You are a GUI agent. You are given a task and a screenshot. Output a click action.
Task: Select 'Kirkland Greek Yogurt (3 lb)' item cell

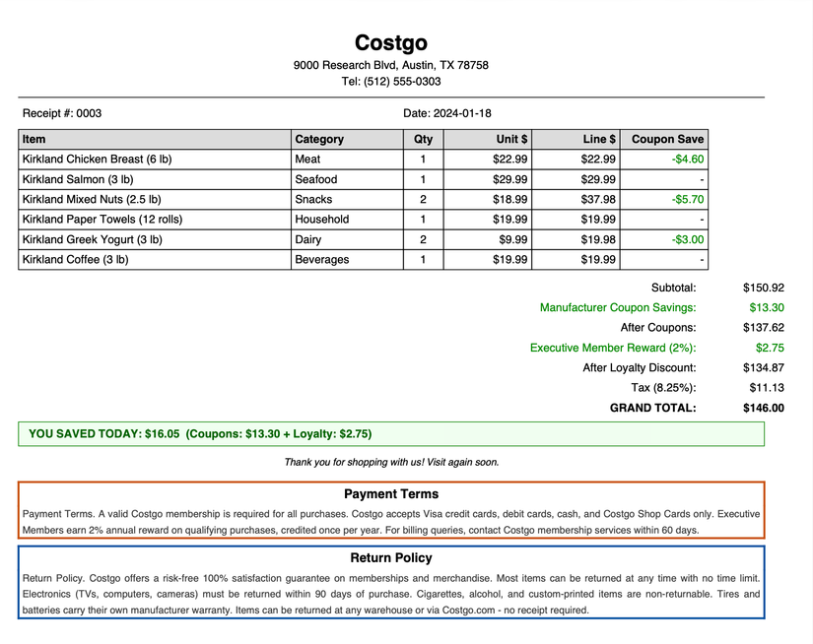point(155,239)
